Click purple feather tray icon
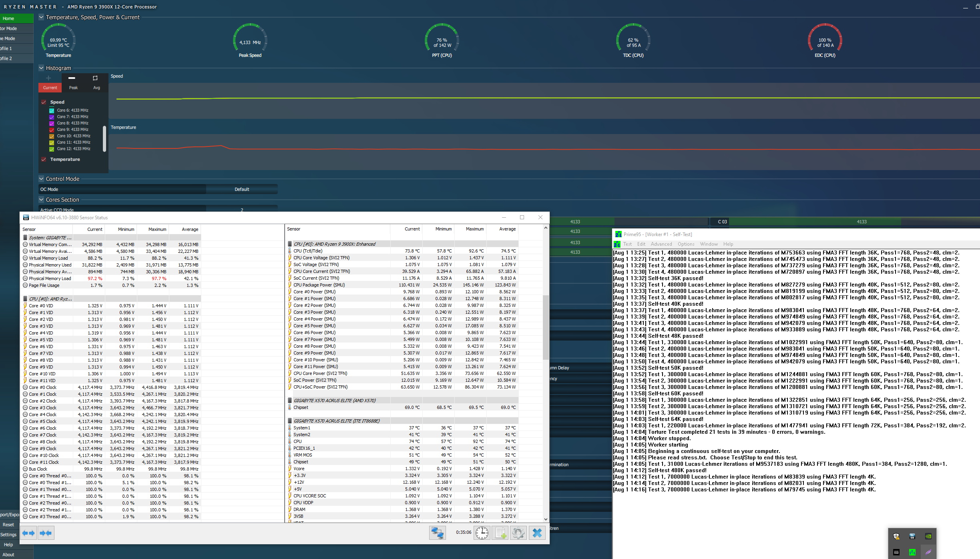 (x=928, y=552)
